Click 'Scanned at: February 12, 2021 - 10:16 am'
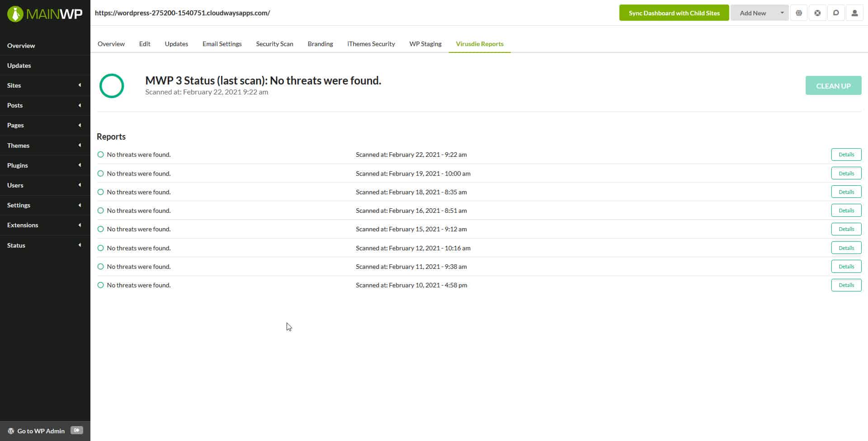The height and width of the screenshot is (441, 868). [x=413, y=248]
